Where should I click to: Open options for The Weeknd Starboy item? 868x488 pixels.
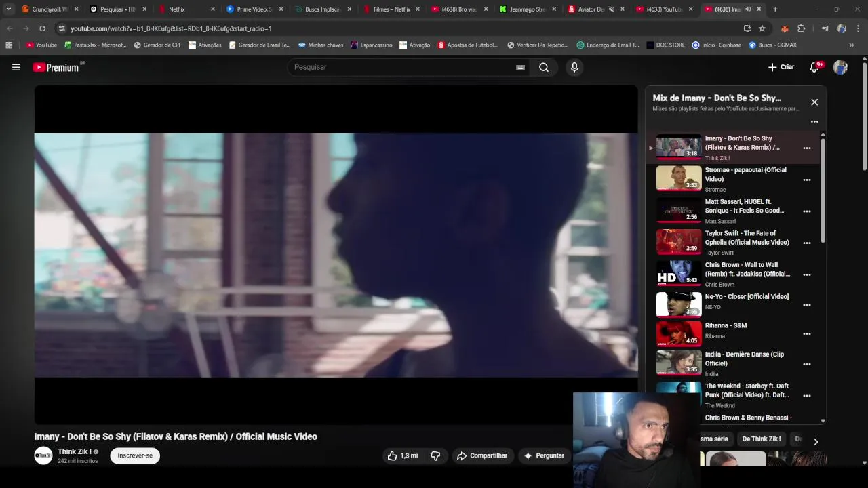click(807, 395)
